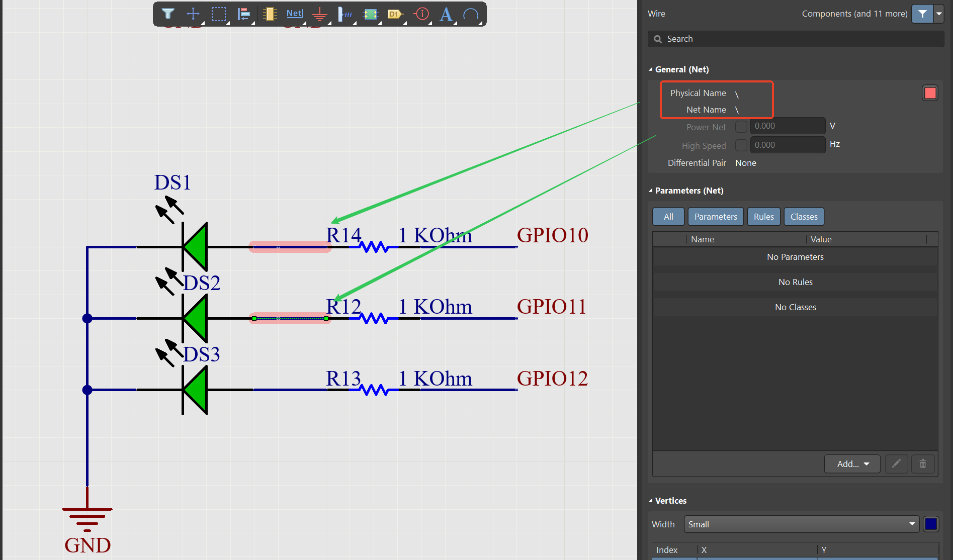Viewport: 953px width, 560px height.
Task: Click the Place Part component icon
Action: point(270,14)
